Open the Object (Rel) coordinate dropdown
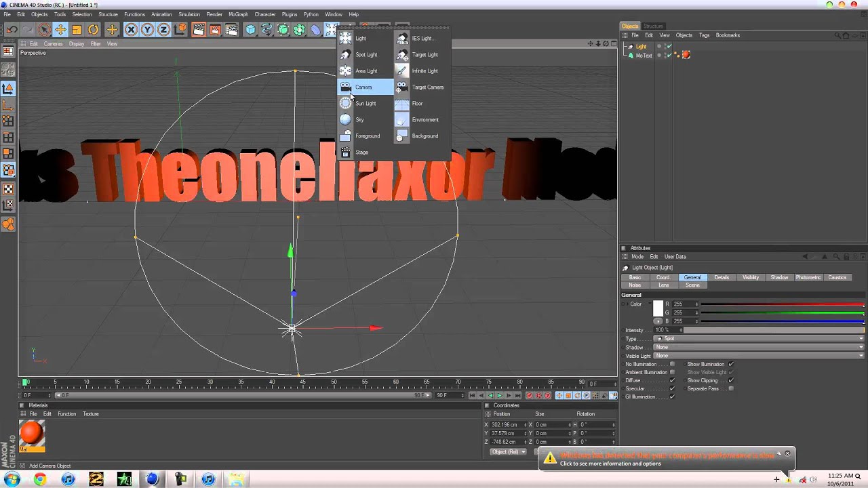This screenshot has width=868, height=488. [509, 451]
